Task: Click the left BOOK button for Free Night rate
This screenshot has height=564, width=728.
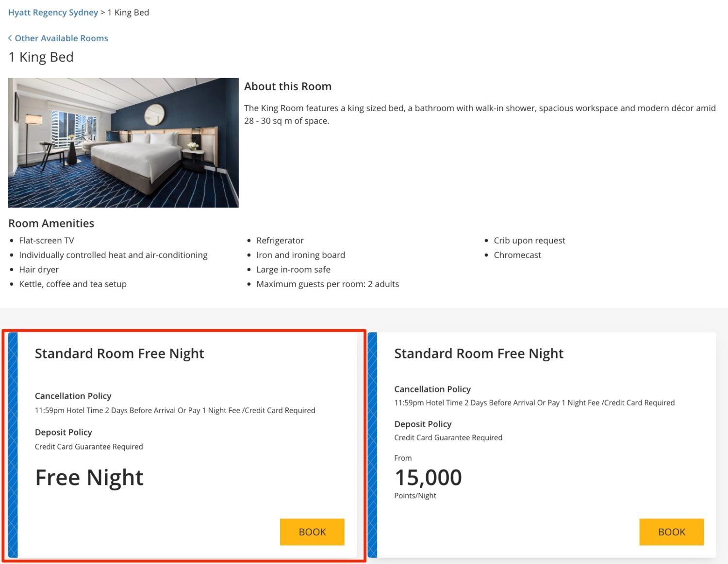Action: click(x=312, y=532)
